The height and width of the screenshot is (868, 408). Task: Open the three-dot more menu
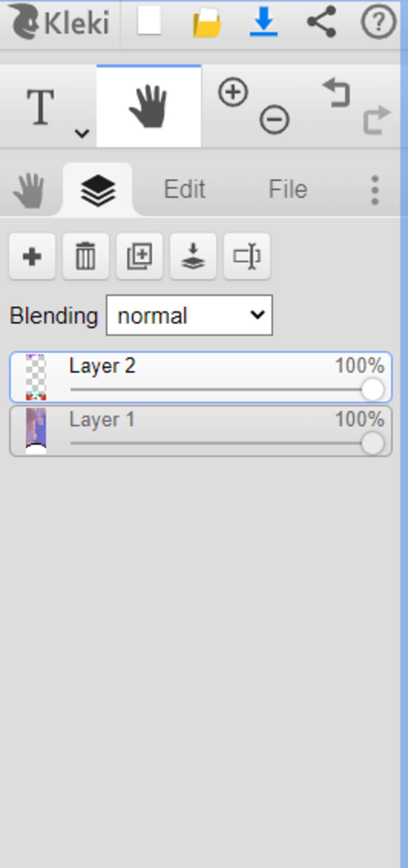point(375,190)
